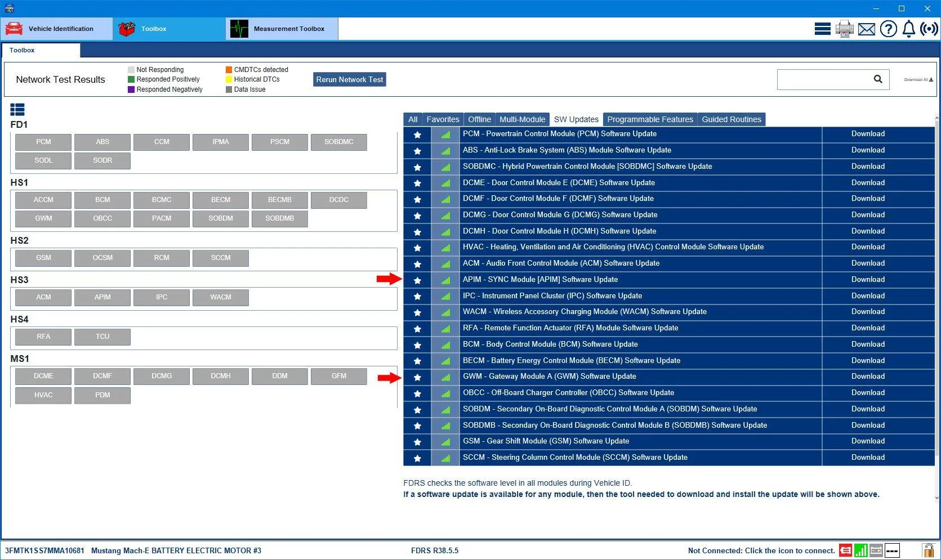
Task: Open the Guided Routines tab
Action: point(731,119)
